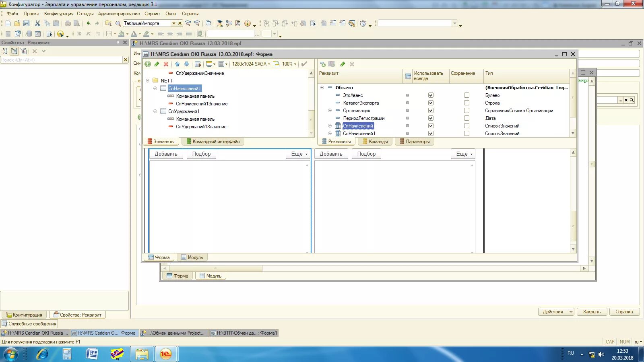Click the Save diskette icon
This screenshot has height=362, width=644.
(26, 23)
